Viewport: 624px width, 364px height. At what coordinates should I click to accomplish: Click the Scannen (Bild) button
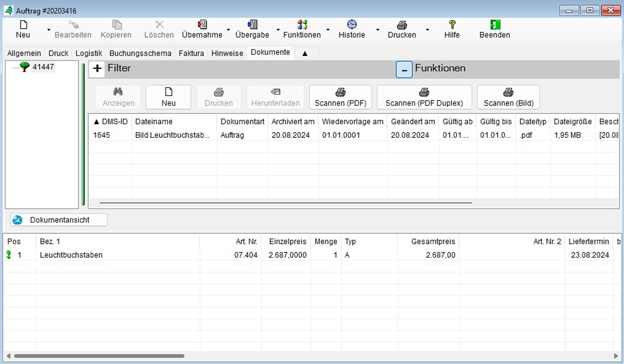(x=509, y=97)
